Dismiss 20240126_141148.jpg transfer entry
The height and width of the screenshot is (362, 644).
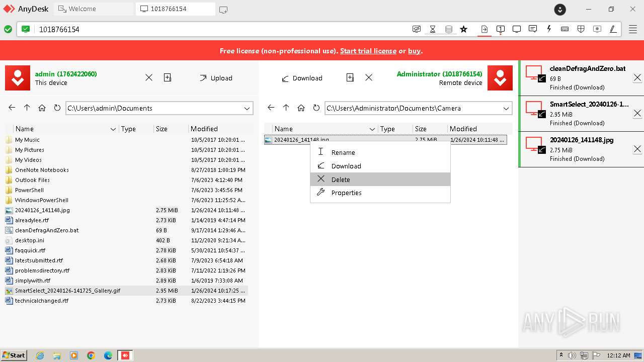[x=637, y=149]
